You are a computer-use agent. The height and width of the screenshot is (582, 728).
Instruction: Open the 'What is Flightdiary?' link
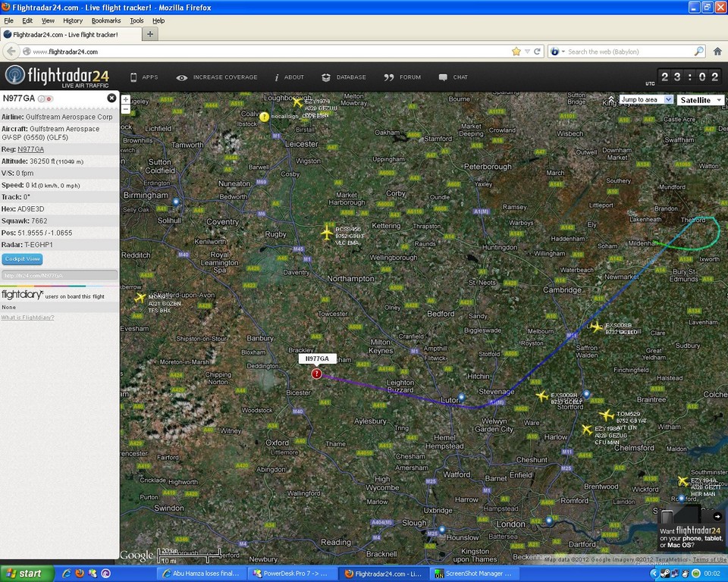[27, 318]
